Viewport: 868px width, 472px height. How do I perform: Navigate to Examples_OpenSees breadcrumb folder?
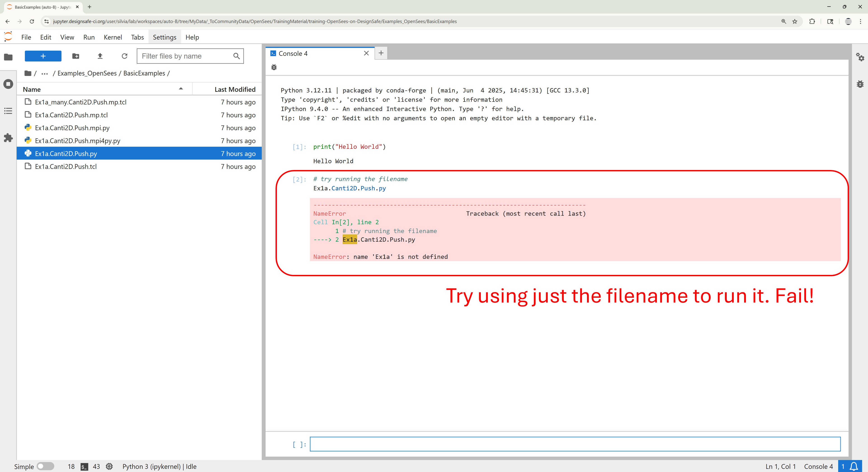[x=87, y=73]
